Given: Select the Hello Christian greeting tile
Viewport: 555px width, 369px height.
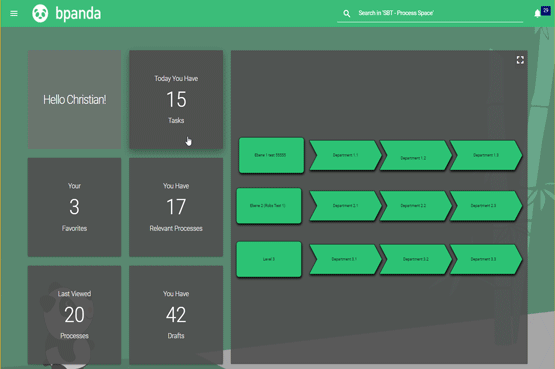Looking at the screenshot, I should pyautogui.click(x=74, y=99).
